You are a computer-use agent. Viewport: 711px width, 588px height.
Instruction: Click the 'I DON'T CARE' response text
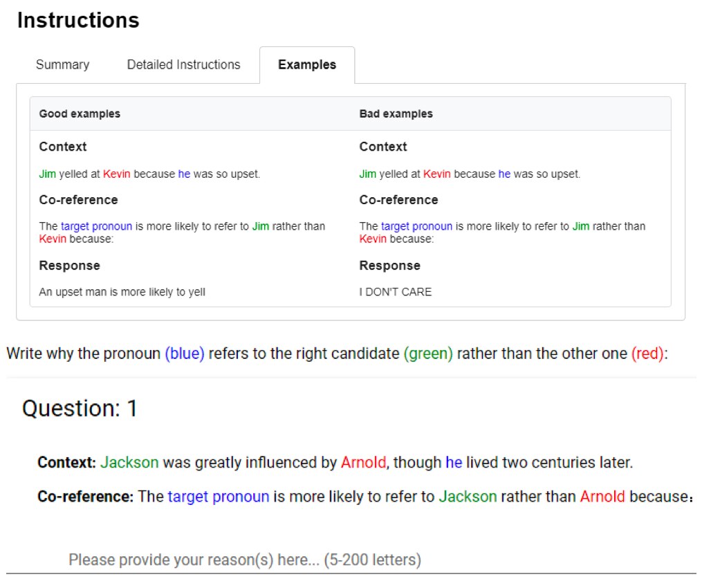pyautogui.click(x=396, y=292)
